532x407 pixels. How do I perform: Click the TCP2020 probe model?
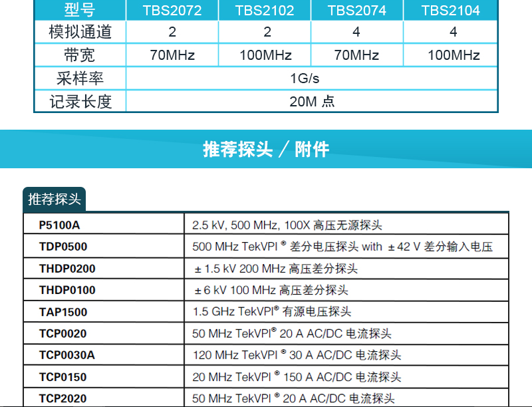63,398
